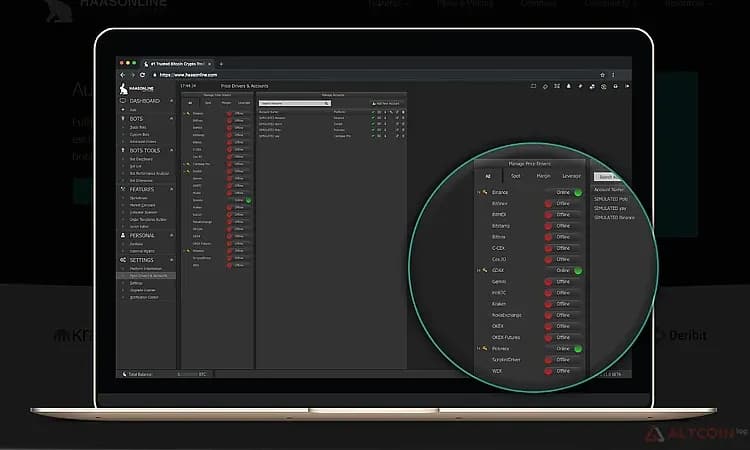Click the lock icon in the address bar
Viewport: 750px width, 450px height.
154,75
